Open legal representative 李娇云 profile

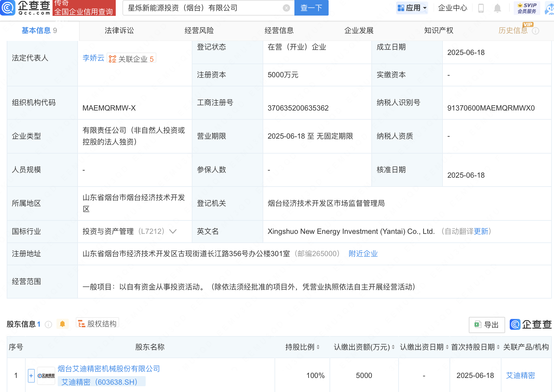(x=93, y=58)
